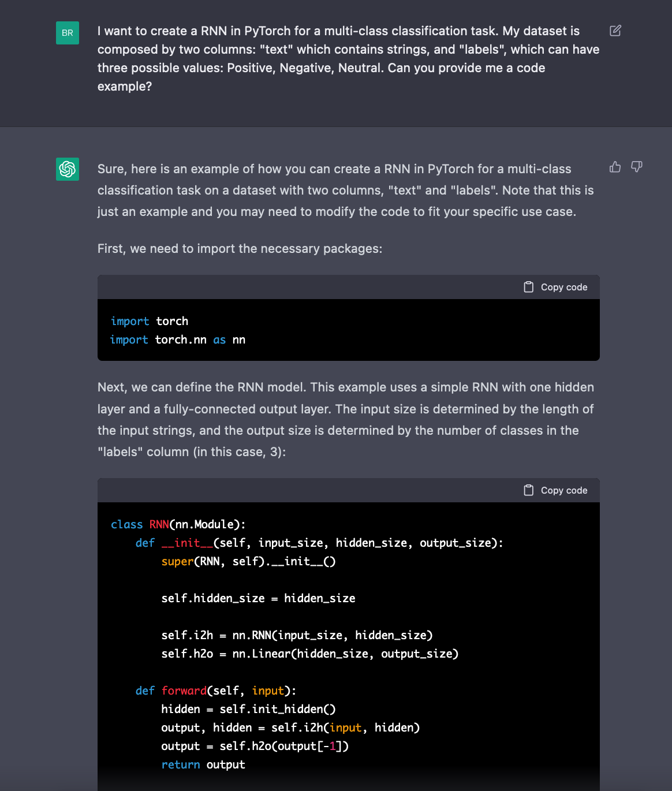The height and width of the screenshot is (791, 672).
Task: Click the "self.hidden_size = hidden_size" line
Action: pyautogui.click(x=258, y=598)
